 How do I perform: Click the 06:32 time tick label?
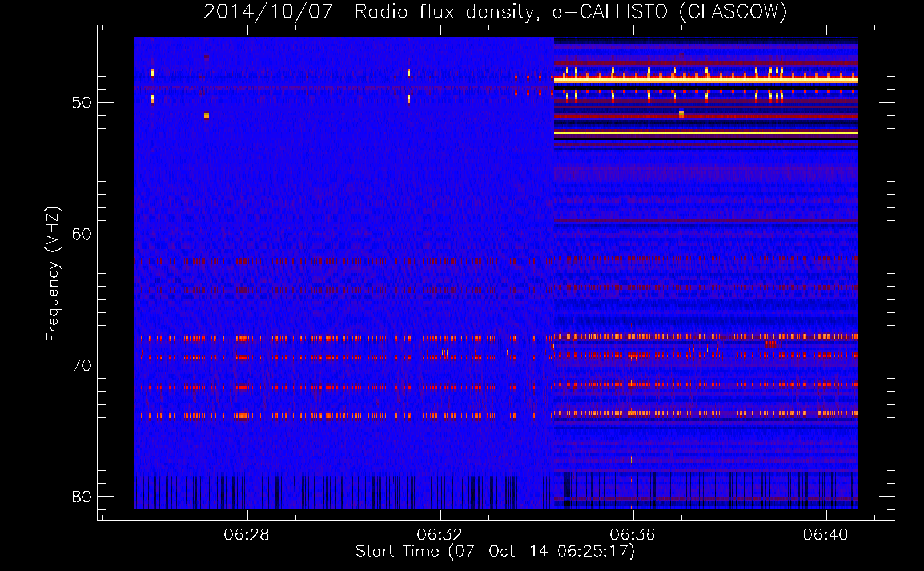pos(440,535)
